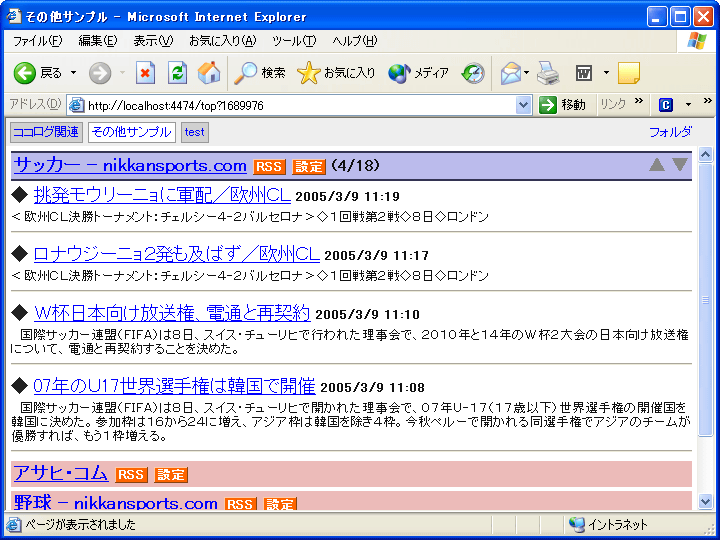Click page icon in the address bar
Screen dimensions: 720x540
tap(76, 106)
